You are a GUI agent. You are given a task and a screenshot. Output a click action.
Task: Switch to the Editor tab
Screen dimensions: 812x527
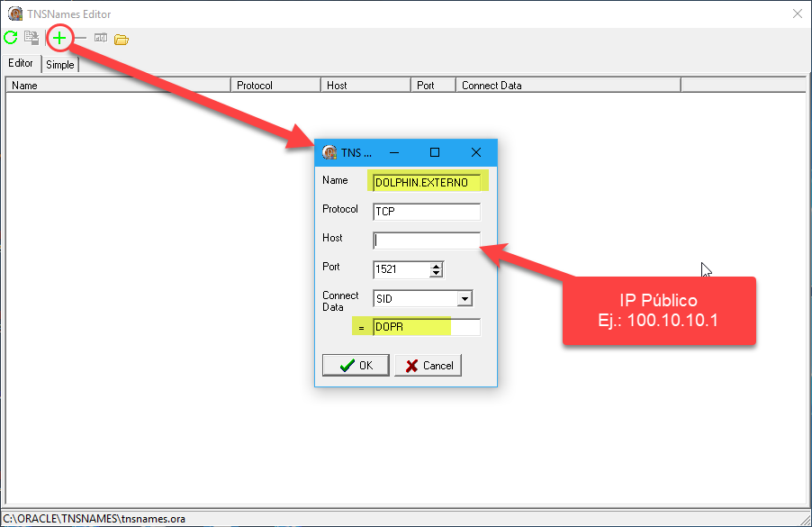coord(21,63)
